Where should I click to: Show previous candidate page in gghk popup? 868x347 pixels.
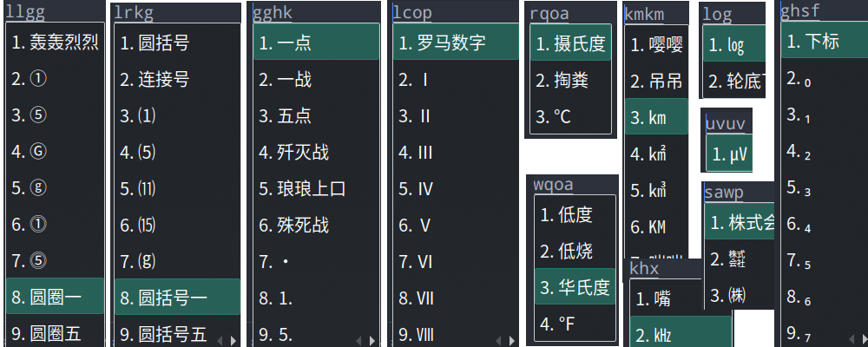(358, 340)
